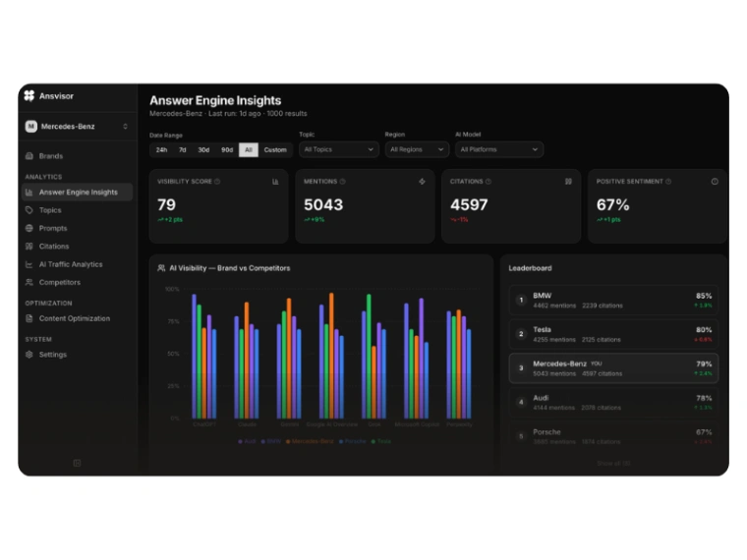Click the Citations card quote icon
The height and width of the screenshot is (560, 747).
point(568,182)
